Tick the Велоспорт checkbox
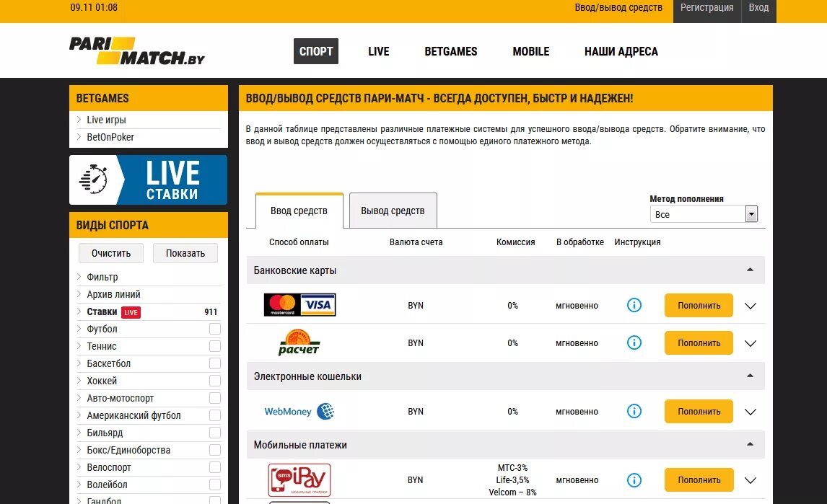827x504 pixels. pyautogui.click(x=214, y=467)
